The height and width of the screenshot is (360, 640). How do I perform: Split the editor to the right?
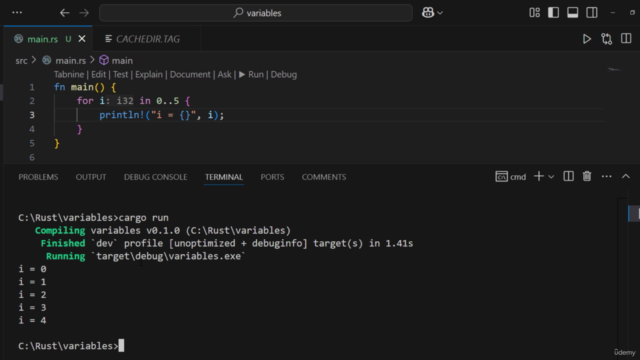point(626,38)
